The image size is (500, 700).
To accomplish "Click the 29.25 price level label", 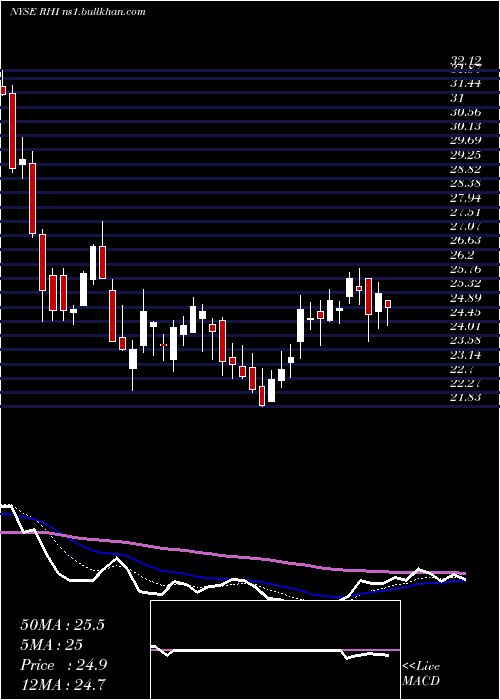I will coord(466,155).
